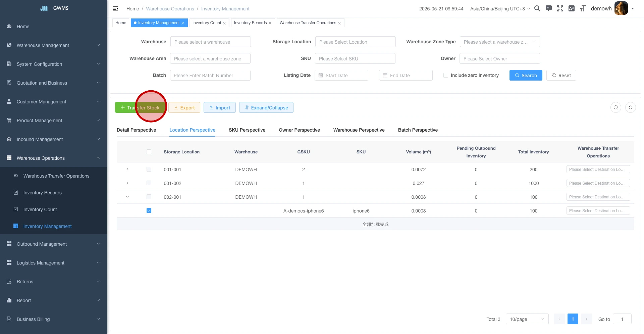Open destination location select for row 001-001
Screen dimensions: 644x334
[598, 169]
